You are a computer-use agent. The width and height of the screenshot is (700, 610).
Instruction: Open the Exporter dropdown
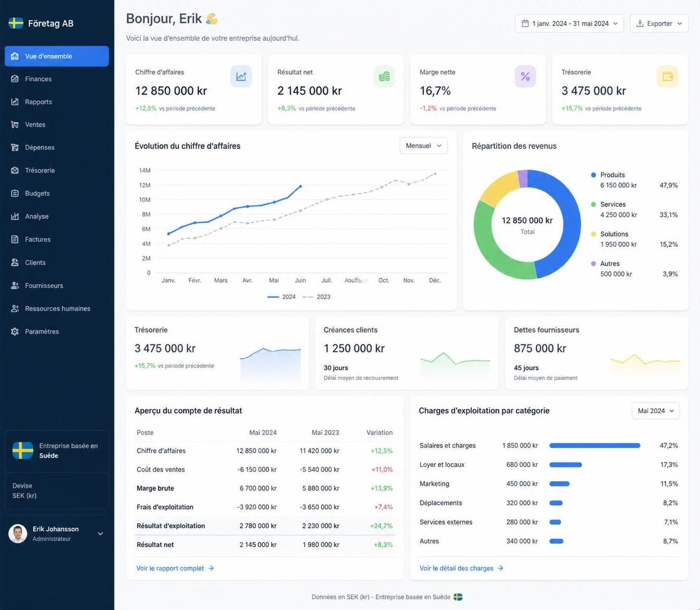click(x=659, y=23)
